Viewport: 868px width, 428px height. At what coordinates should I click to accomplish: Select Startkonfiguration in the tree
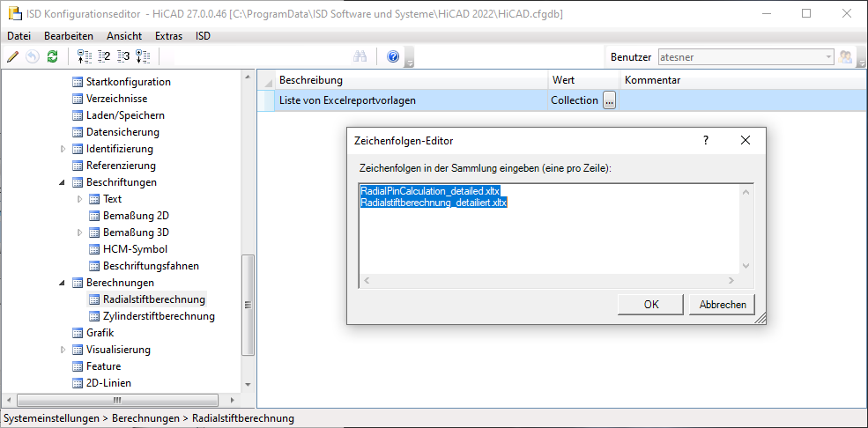coord(129,82)
